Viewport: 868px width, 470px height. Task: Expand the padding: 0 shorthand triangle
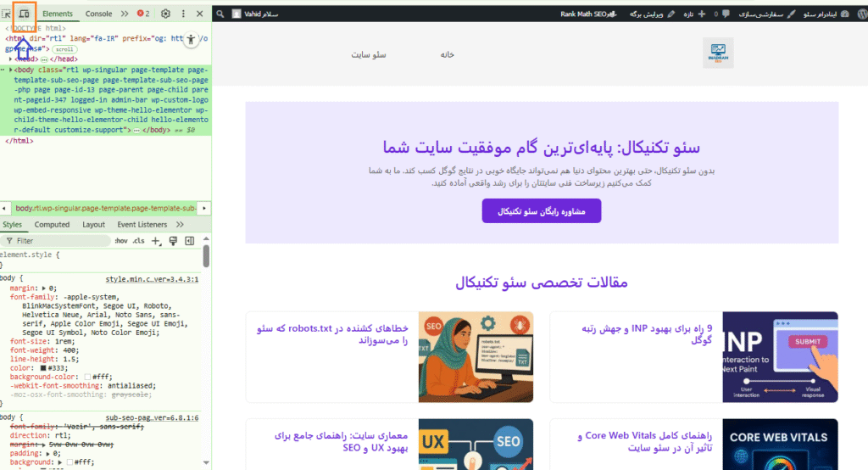(x=48, y=453)
